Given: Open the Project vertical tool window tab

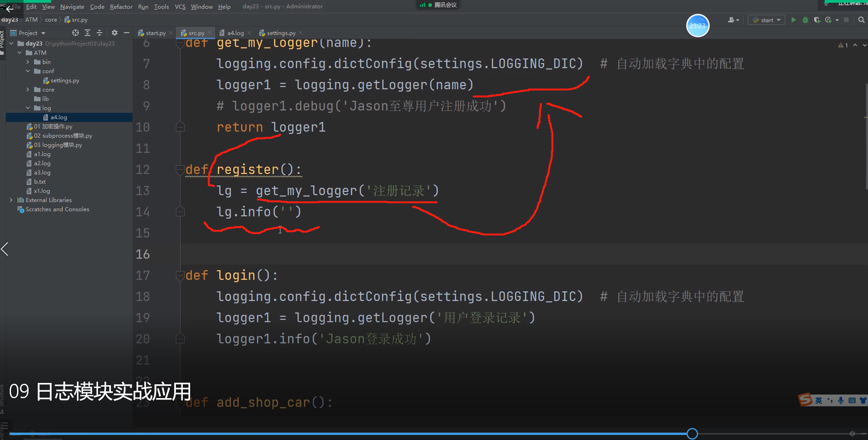Looking at the screenshot, I should (2, 42).
